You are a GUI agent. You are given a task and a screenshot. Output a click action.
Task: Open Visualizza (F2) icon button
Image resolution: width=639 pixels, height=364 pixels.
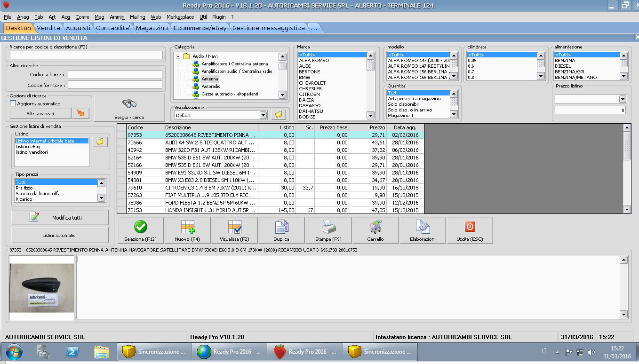click(x=234, y=227)
